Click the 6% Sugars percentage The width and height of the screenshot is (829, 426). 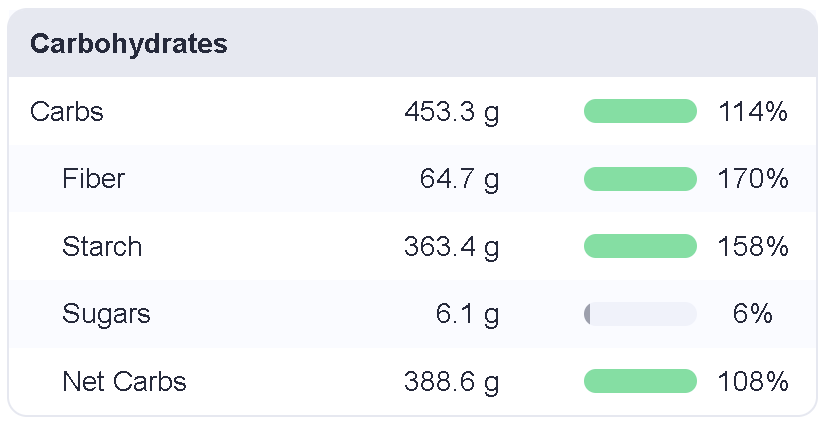pyautogui.click(x=753, y=314)
